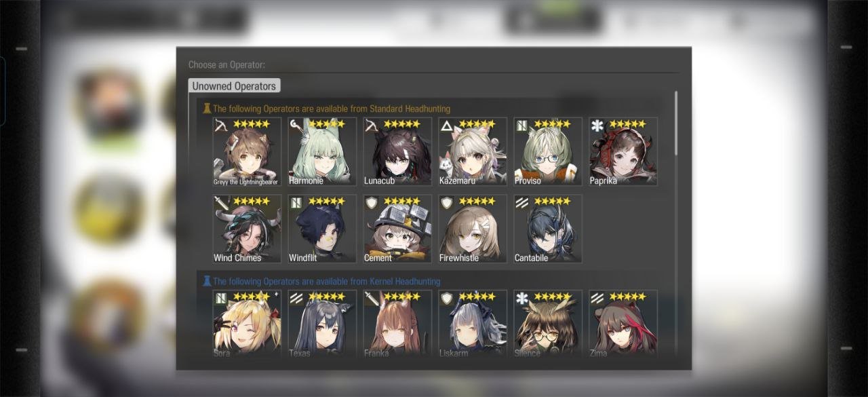868x397 pixels.
Task: Select the Kazemaru operator card
Action: [x=473, y=152]
